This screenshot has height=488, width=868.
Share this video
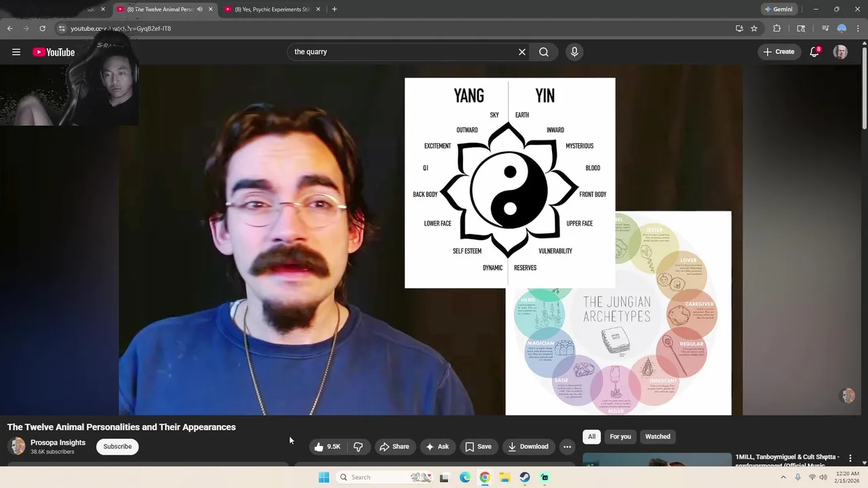click(x=394, y=447)
